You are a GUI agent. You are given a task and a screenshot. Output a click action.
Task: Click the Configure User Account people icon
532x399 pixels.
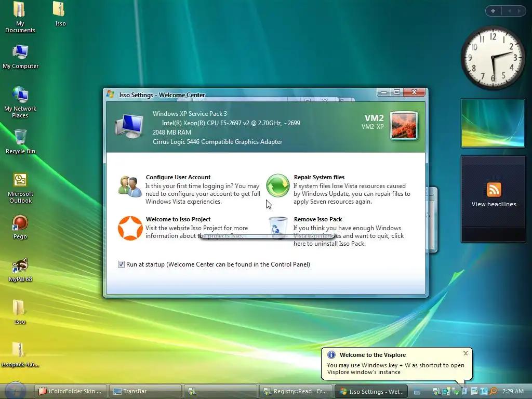(130, 187)
